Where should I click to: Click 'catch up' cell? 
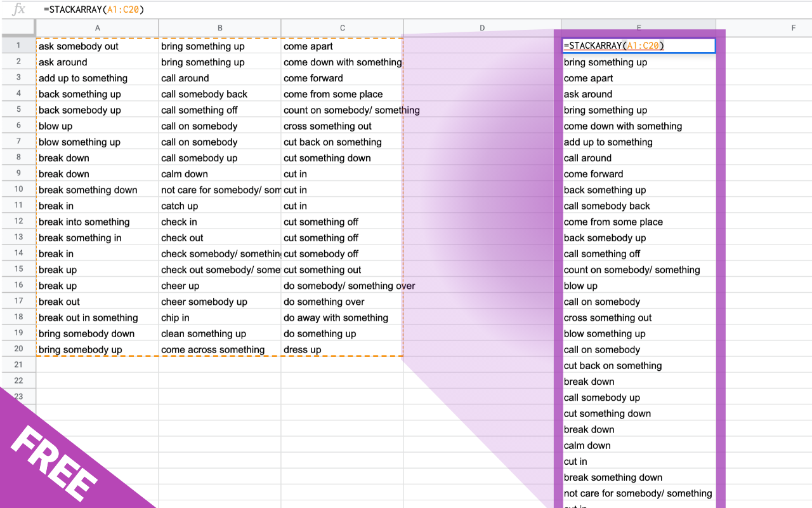219,206
